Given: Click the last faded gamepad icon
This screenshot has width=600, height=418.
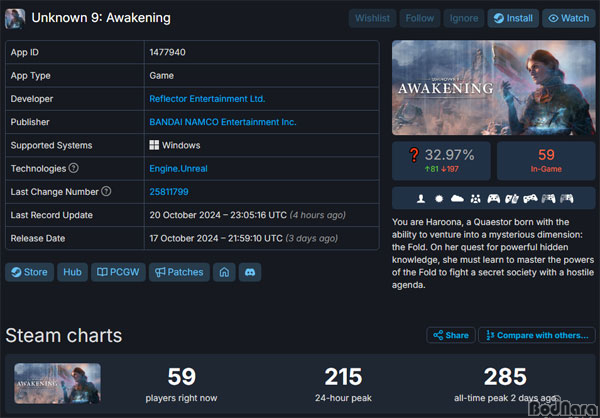Looking at the screenshot, I should click(x=567, y=199).
